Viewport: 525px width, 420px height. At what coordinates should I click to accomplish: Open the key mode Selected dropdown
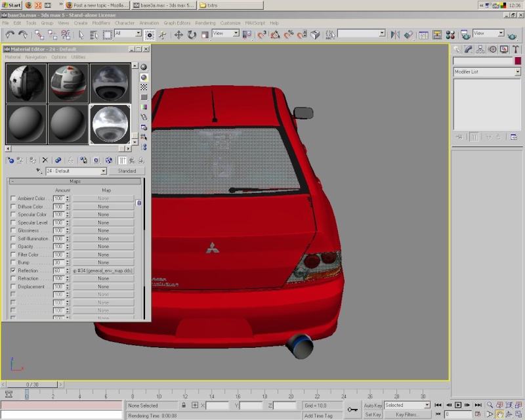coord(427,405)
